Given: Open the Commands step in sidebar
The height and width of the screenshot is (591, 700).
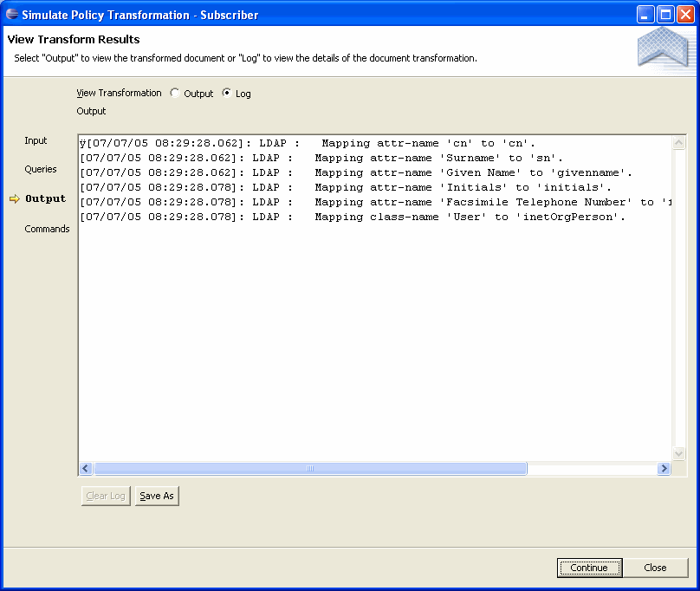Looking at the screenshot, I should click(x=47, y=229).
